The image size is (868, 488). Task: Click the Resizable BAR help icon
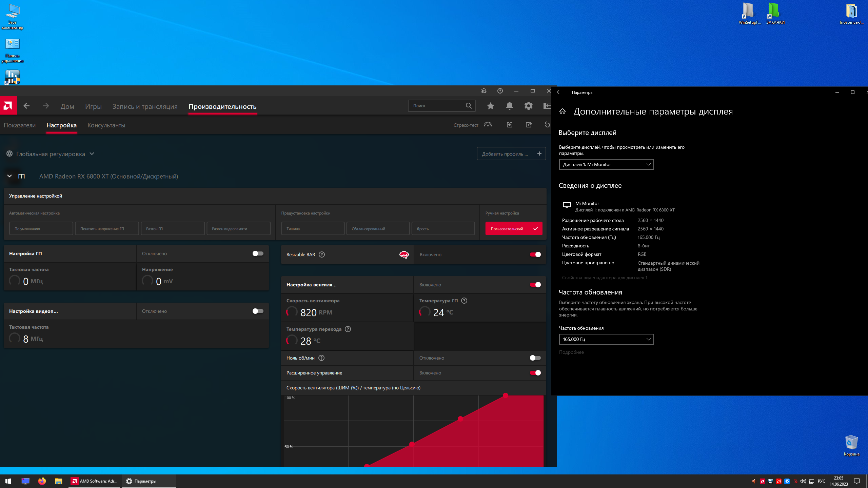point(322,255)
